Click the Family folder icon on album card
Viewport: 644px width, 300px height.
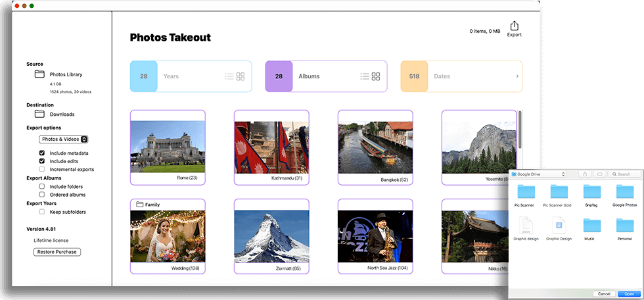point(139,204)
